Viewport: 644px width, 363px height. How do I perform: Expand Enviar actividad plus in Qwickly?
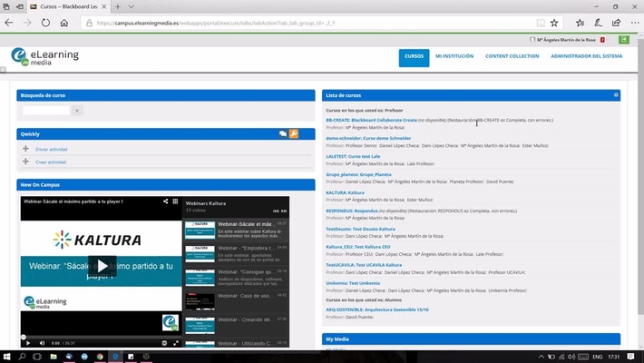(x=26, y=149)
